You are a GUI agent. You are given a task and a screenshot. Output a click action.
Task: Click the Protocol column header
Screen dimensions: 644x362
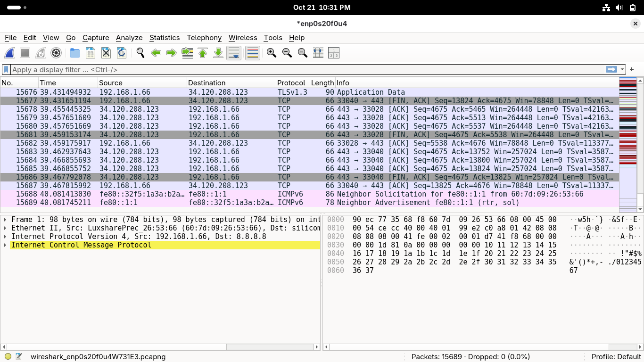[291, 83]
